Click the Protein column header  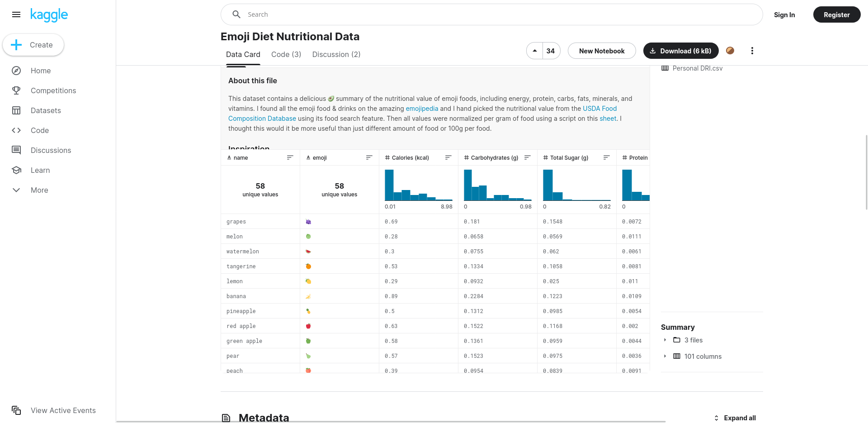point(638,158)
